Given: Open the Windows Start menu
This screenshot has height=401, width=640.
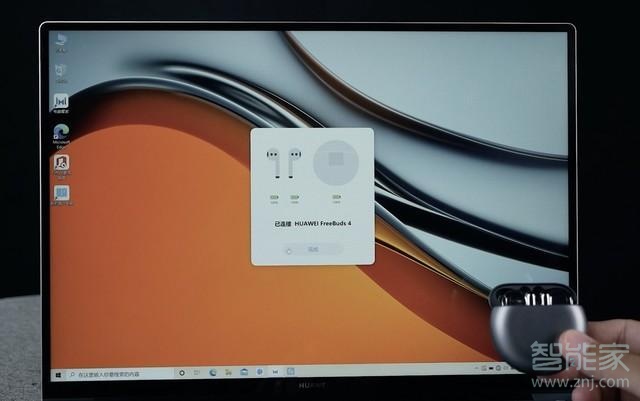Looking at the screenshot, I should 60,373.
